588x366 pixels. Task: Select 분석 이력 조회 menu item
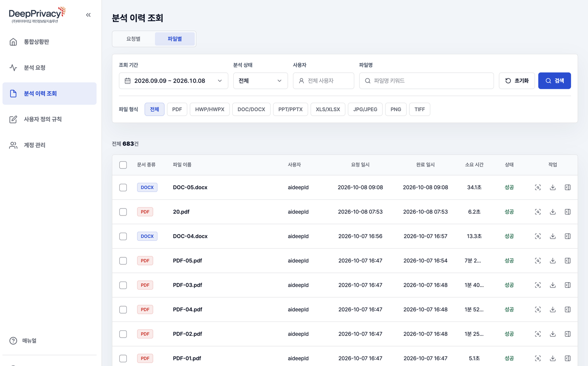point(49,94)
